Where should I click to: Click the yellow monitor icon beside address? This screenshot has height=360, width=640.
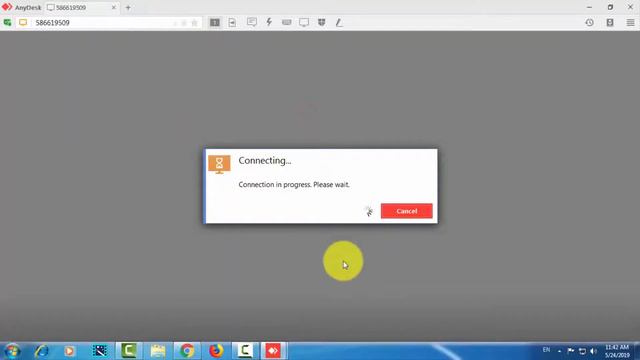click(x=23, y=22)
